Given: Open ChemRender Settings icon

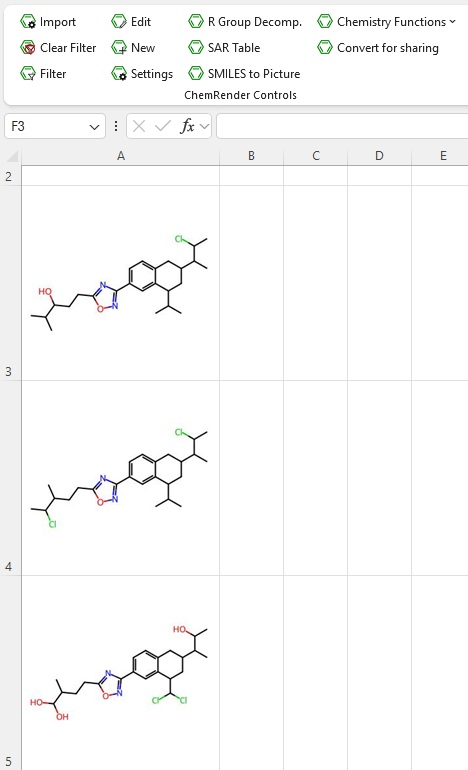Looking at the screenshot, I should [119, 74].
